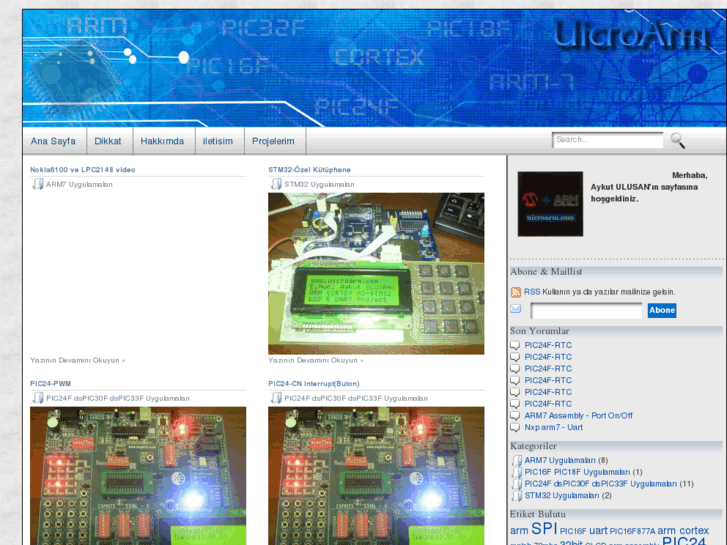Click ARM7 Uygulamaları link under Nokia6100 post

pos(79,185)
